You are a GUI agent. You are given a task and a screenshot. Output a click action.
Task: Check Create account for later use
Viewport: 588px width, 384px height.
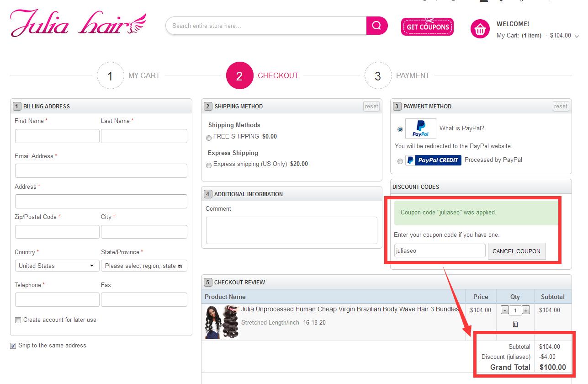click(x=18, y=320)
